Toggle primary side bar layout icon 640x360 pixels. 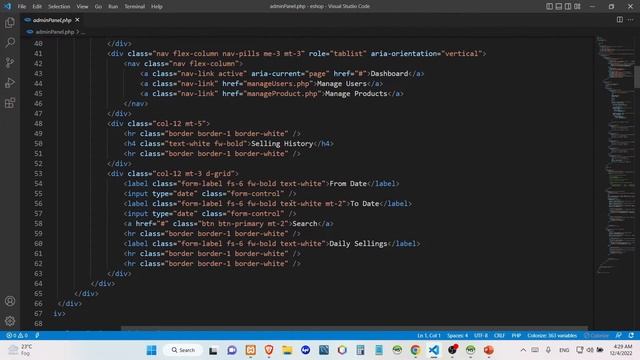(x=549, y=6)
